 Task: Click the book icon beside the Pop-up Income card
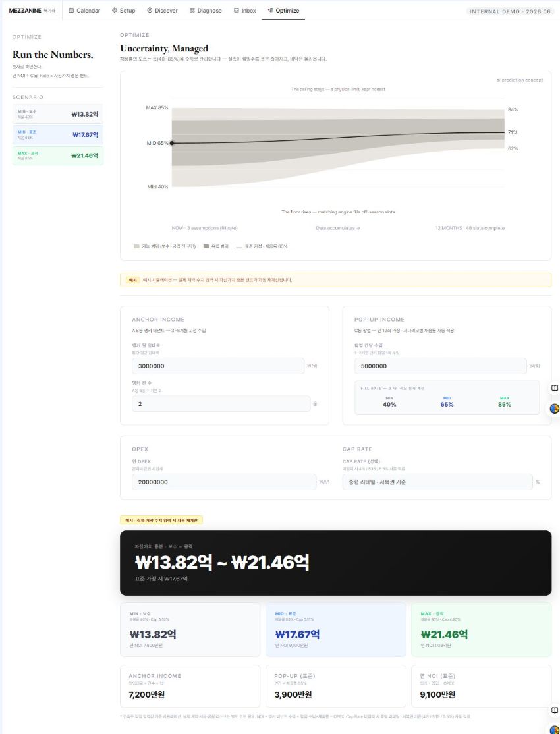[554, 389]
